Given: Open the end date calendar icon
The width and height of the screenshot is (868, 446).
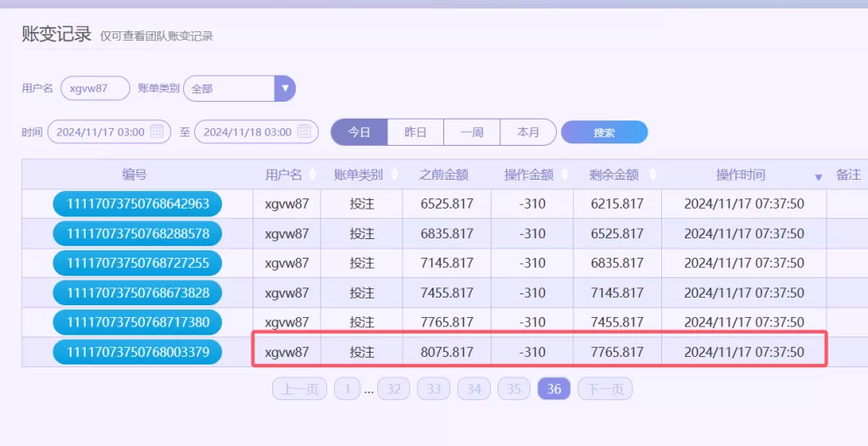Looking at the screenshot, I should [x=304, y=131].
